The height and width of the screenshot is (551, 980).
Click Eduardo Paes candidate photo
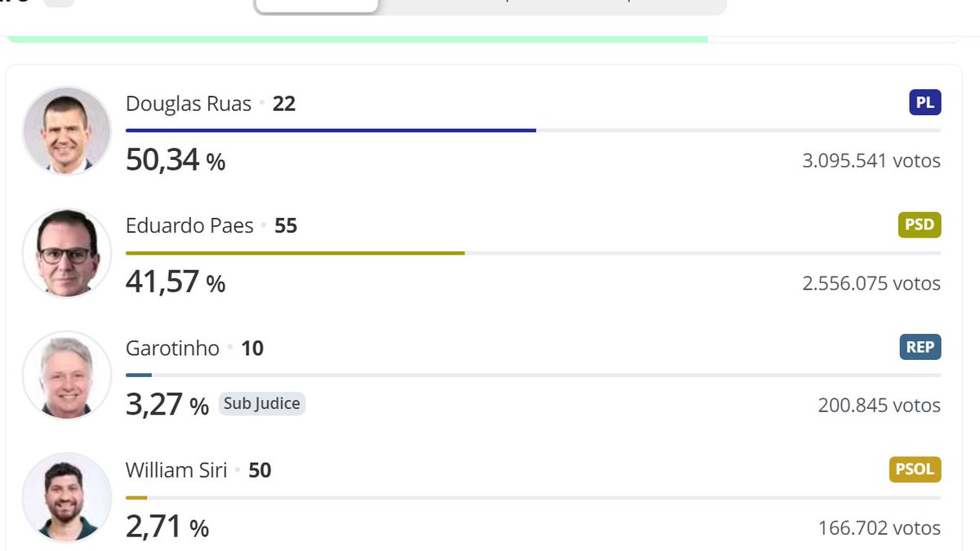click(67, 252)
